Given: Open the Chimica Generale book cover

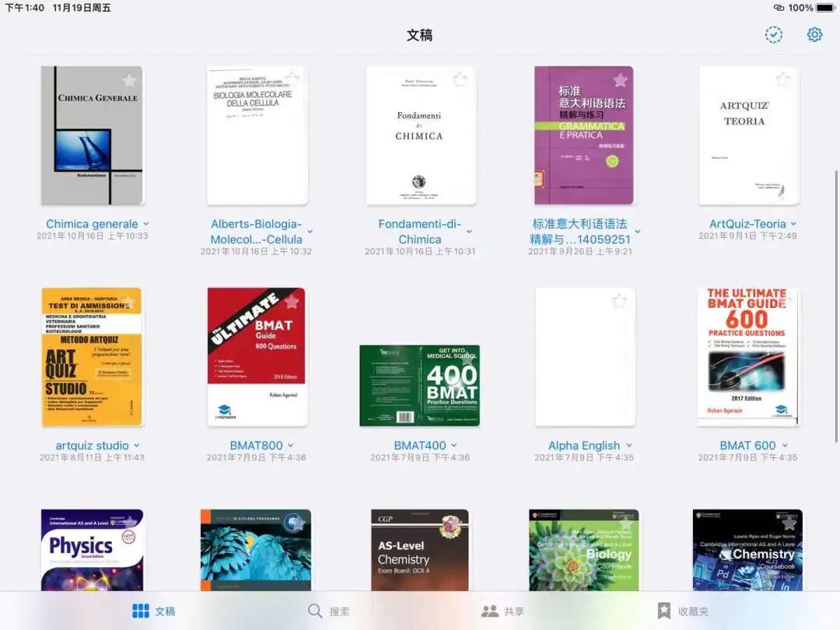Looking at the screenshot, I should point(92,135).
